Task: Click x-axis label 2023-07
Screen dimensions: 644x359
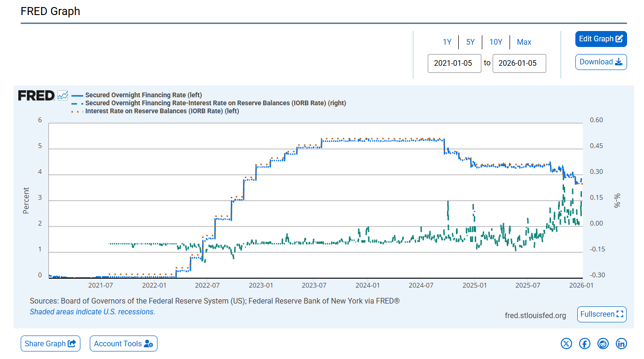Action: point(314,285)
